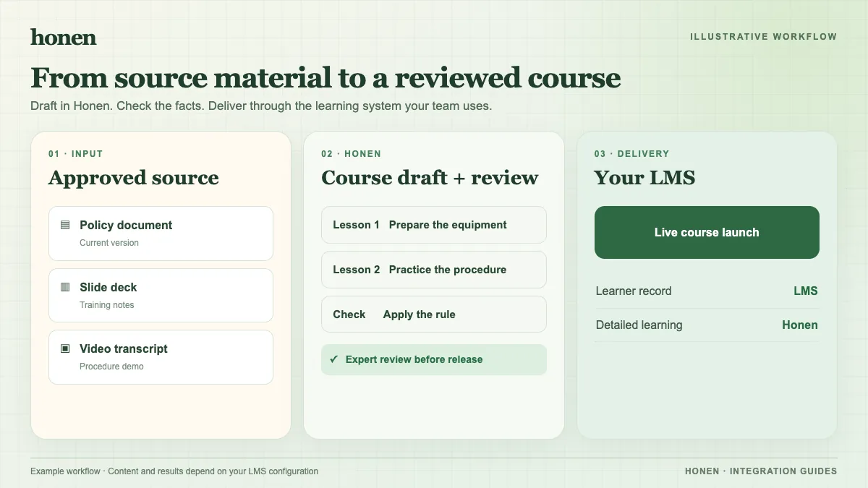
Task: Click the honen logo
Action: pos(63,37)
